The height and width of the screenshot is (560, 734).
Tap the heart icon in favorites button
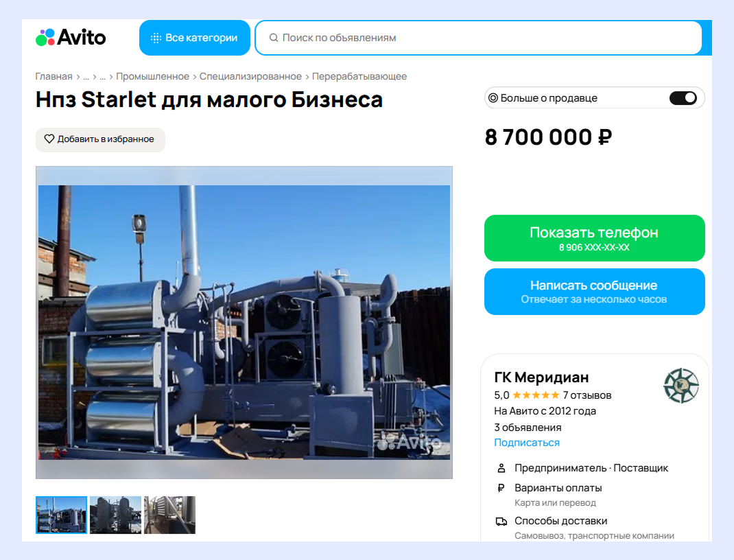tap(49, 139)
